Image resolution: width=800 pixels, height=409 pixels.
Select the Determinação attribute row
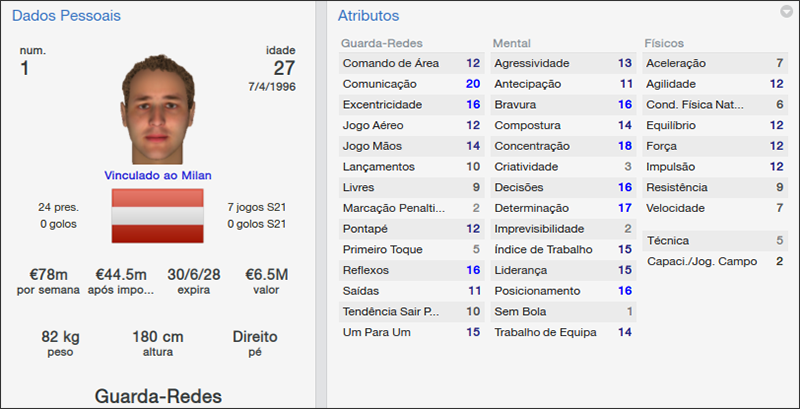[563, 208]
